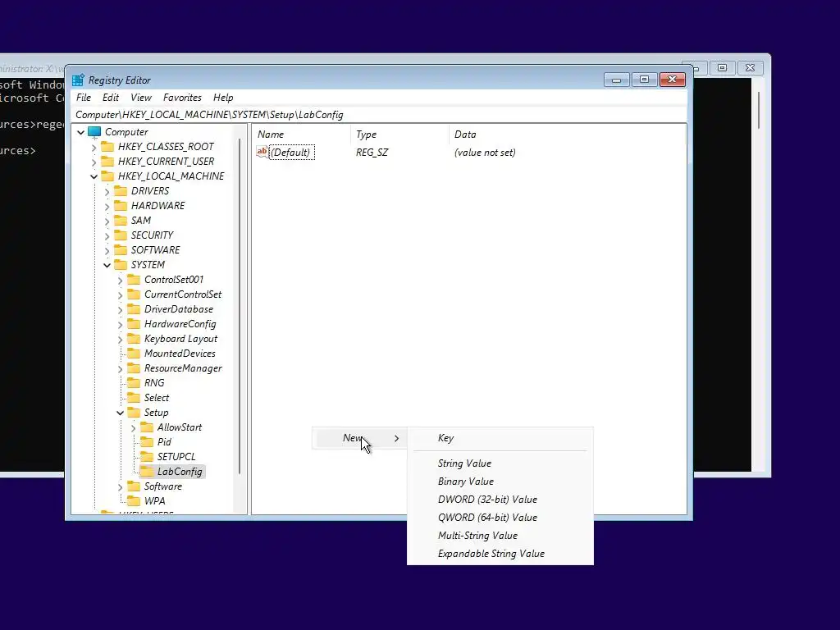Click the New context menu item
Screen dimensions: 840x630
click(x=360, y=438)
